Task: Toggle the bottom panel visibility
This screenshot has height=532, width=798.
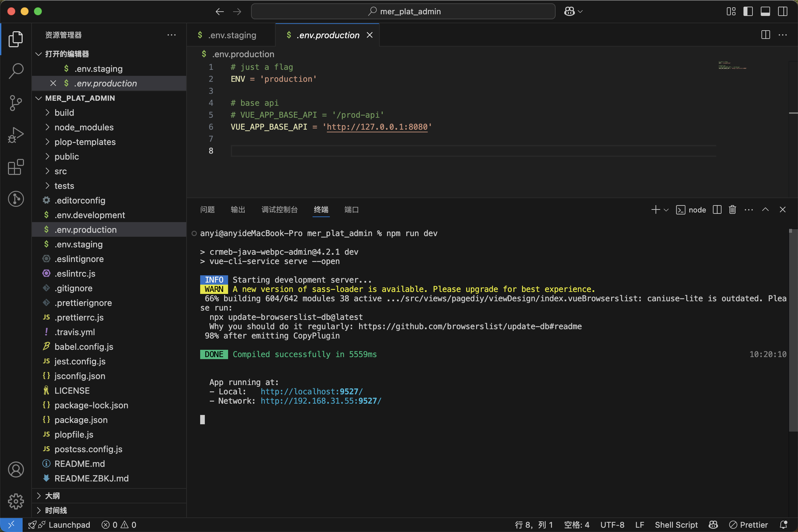Action: (x=765, y=12)
